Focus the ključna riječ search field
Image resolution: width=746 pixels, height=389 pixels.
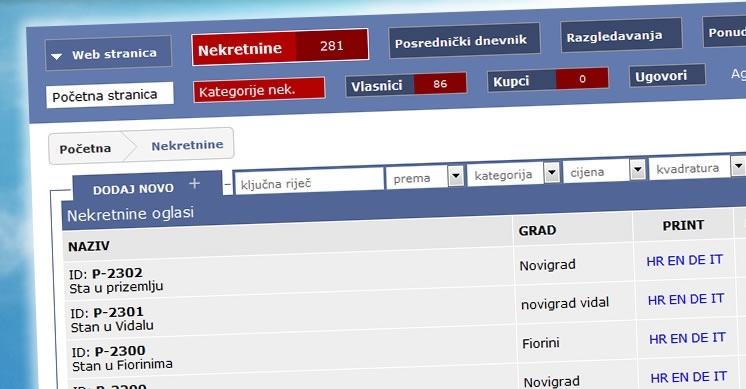pos(309,180)
